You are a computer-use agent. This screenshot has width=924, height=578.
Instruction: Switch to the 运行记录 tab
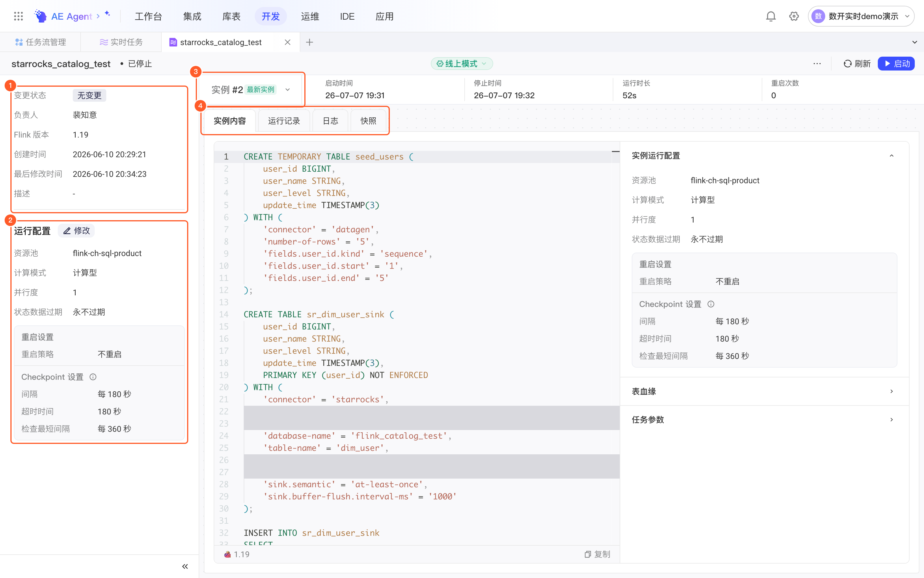tap(284, 121)
